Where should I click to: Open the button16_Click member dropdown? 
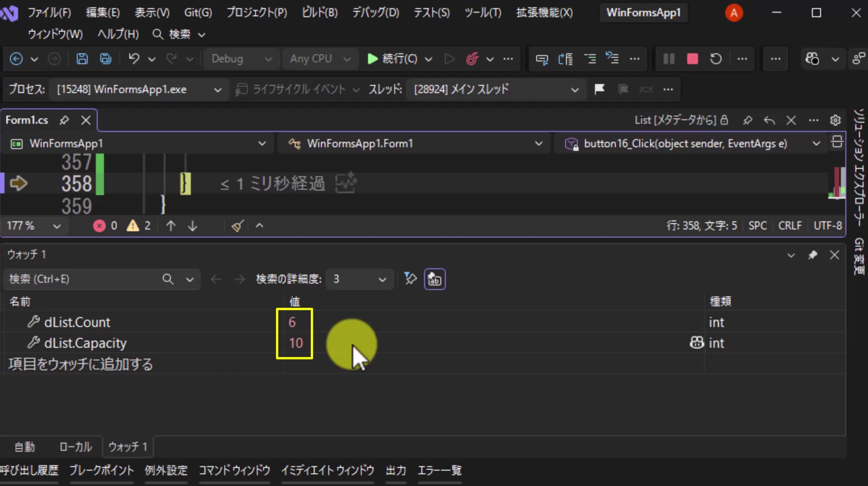tap(692, 144)
